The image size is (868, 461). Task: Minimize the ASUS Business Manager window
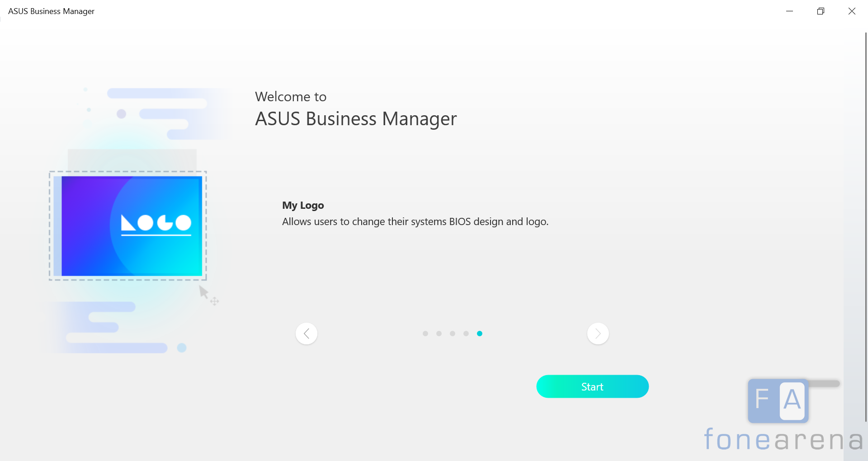tap(790, 11)
